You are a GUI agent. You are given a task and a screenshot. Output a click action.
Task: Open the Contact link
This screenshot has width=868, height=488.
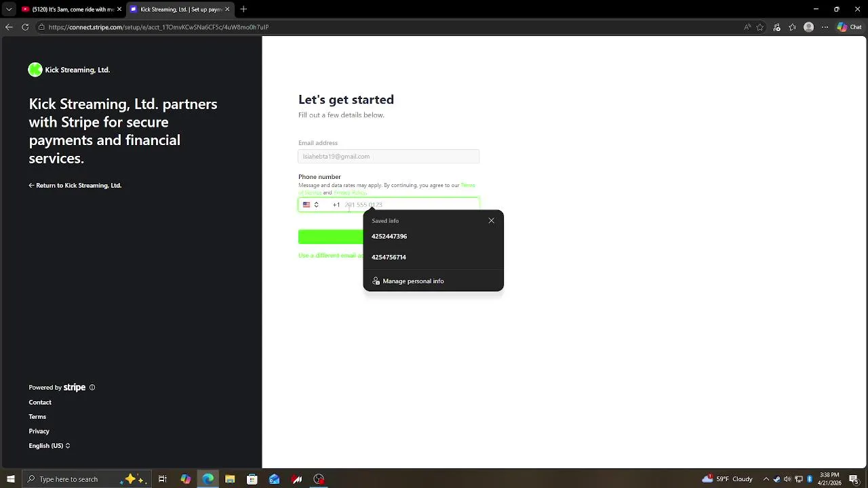click(x=40, y=403)
